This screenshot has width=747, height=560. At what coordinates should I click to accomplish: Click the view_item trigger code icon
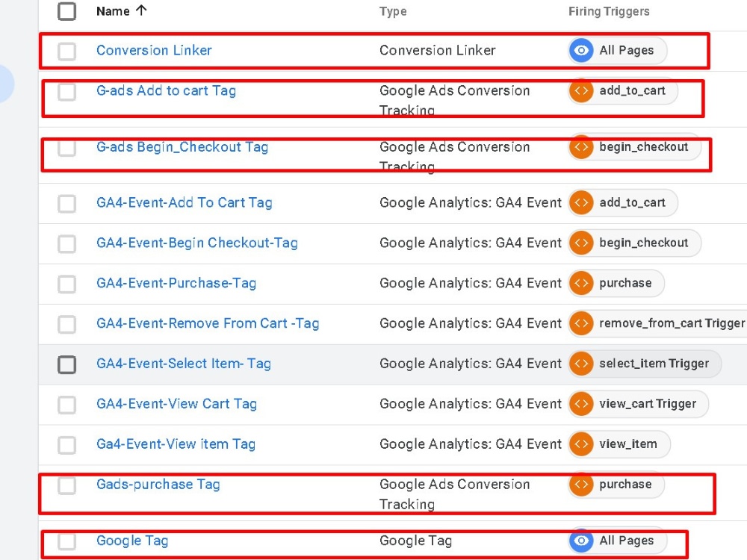tap(581, 444)
